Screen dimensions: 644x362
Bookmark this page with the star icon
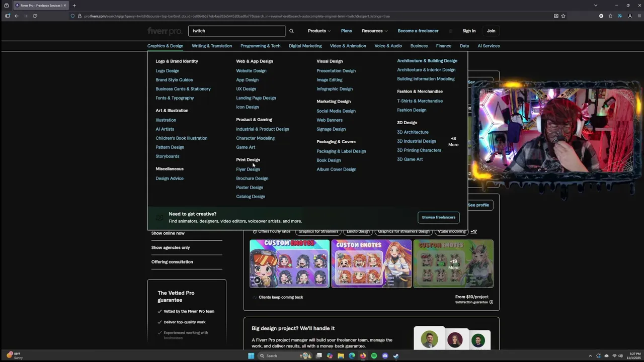pyautogui.click(x=563, y=16)
